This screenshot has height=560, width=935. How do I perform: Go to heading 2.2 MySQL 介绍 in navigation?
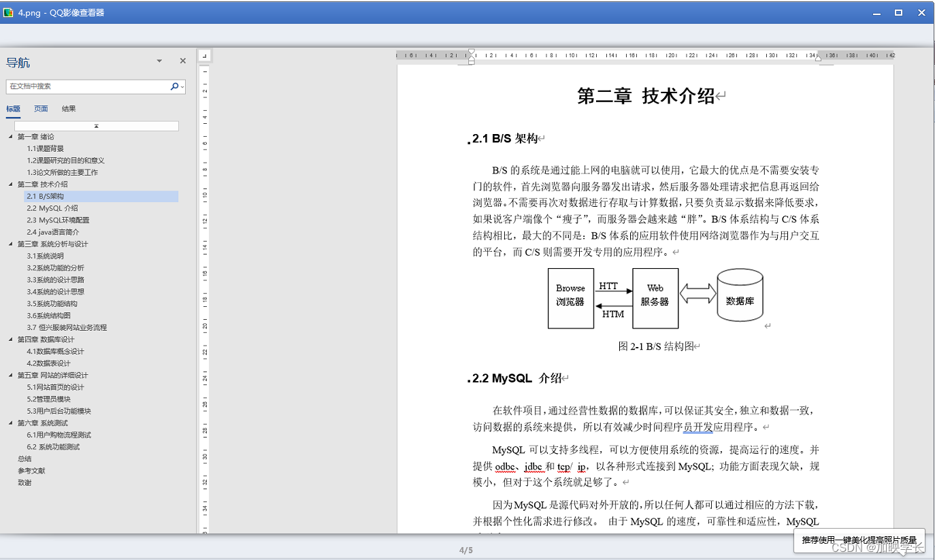[52, 208]
